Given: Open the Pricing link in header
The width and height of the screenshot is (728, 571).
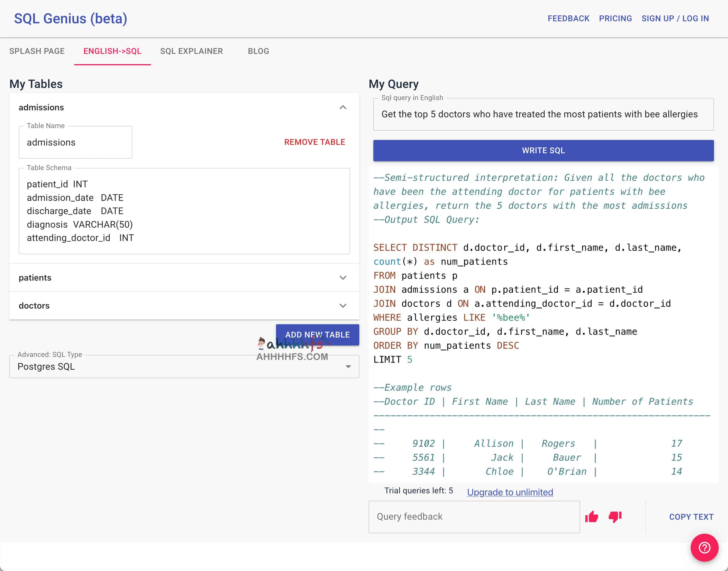Looking at the screenshot, I should [615, 18].
